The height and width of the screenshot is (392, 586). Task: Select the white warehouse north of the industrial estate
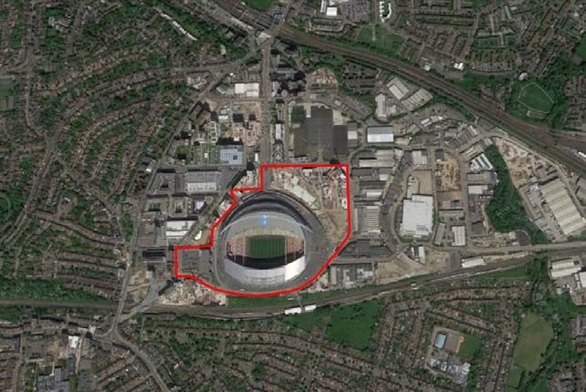click(380, 135)
